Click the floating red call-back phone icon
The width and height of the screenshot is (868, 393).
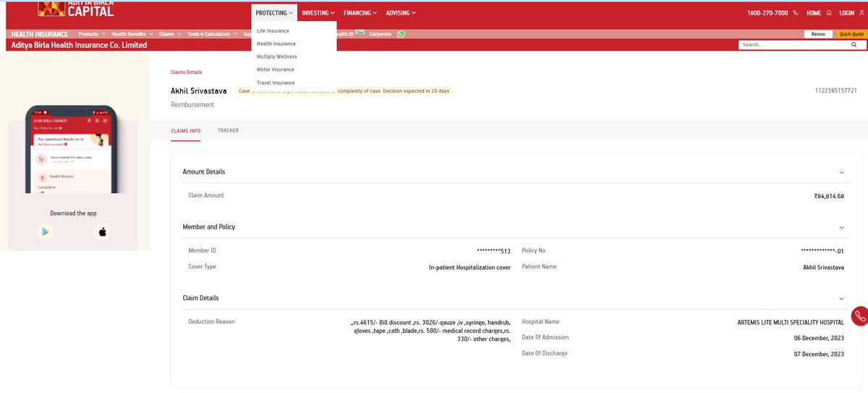tap(859, 316)
